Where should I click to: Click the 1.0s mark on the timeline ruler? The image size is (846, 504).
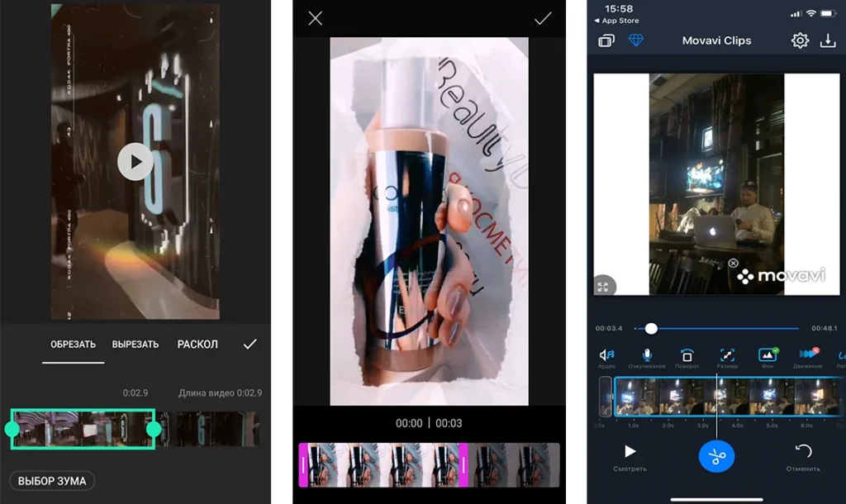[634, 426]
